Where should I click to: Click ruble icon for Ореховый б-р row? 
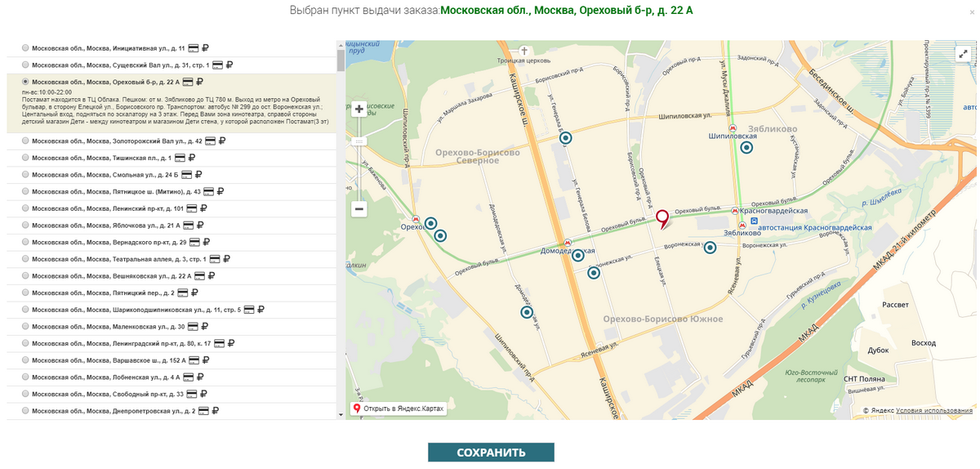[x=199, y=82]
